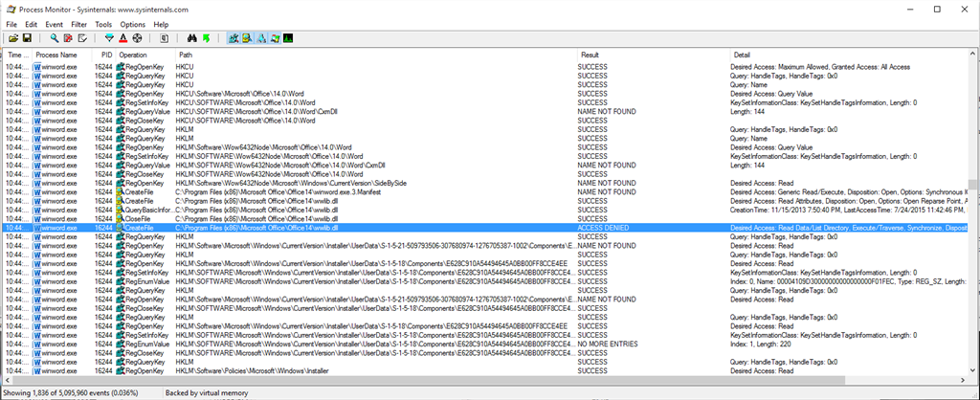The image size is (980, 400).
Task: Click the Process Name column header
Action: point(62,55)
